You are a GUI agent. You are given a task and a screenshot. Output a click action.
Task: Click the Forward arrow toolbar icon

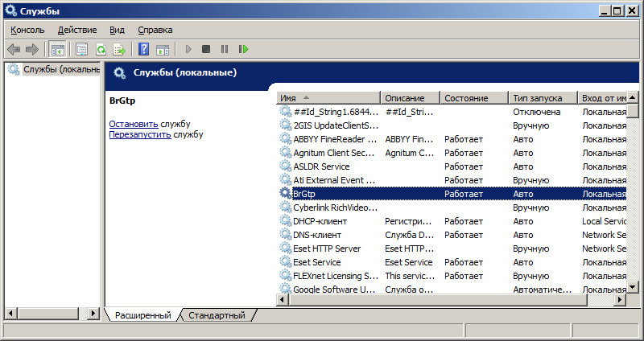pos(31,49)
